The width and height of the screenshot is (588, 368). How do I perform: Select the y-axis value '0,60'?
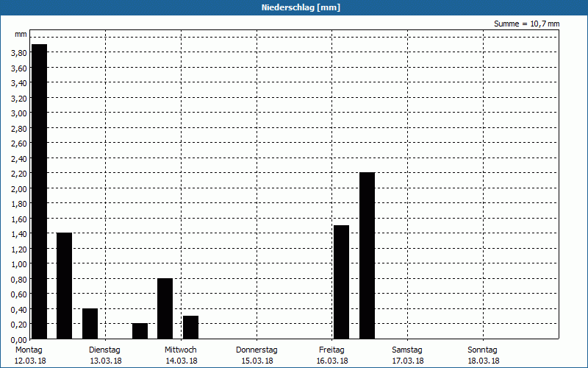click(19, 294)
